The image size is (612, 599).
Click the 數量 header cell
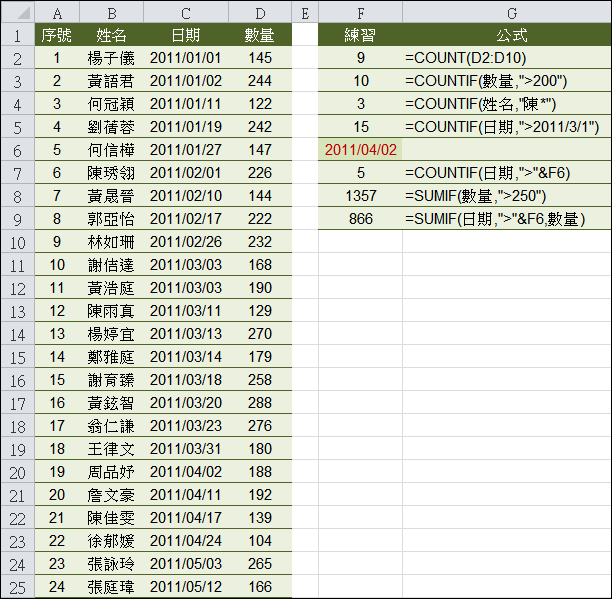coord(260,35)
